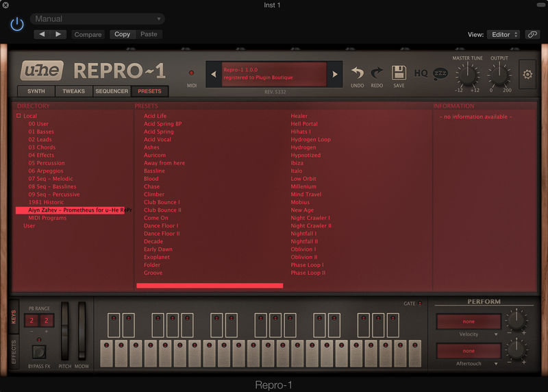Image resolution: width=548 pixels, height=392 pixels.
Task: Switch to the Sequencer tab
Action: click(112, 91)
